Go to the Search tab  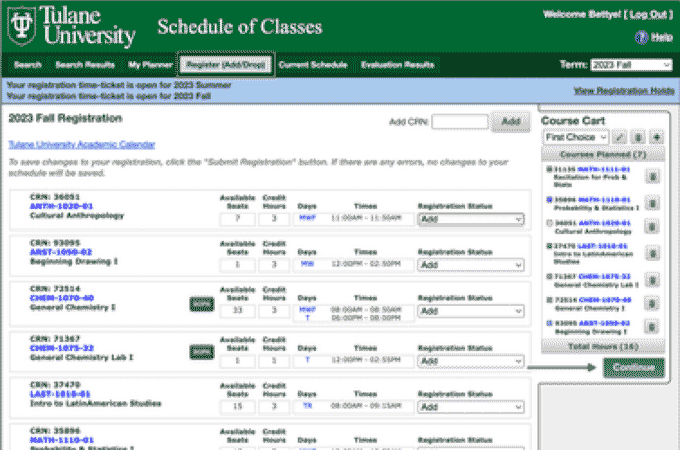[28, 65]
